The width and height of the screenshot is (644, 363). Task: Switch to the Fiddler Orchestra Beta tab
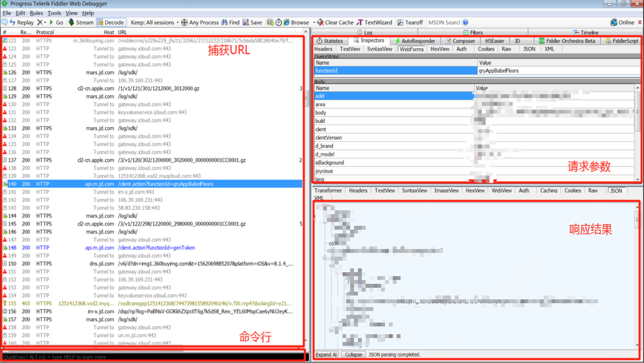click(x=567, y=41)
